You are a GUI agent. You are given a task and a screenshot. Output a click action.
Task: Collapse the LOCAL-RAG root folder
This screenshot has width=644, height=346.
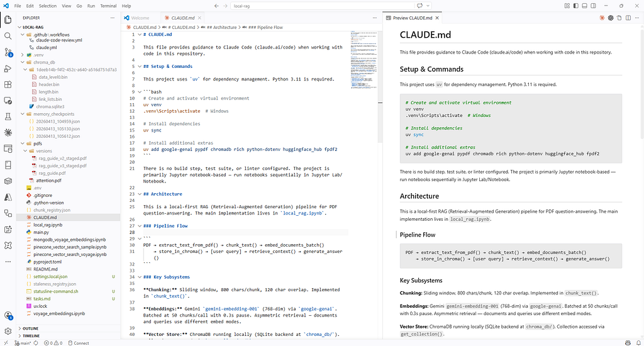tap(19, 27)
